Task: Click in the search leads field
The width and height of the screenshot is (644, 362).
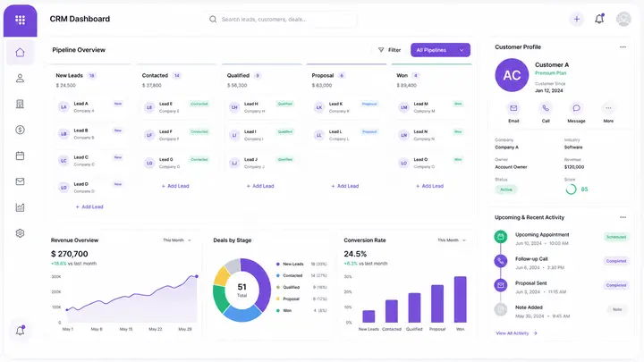Action: tap(282, 20)
